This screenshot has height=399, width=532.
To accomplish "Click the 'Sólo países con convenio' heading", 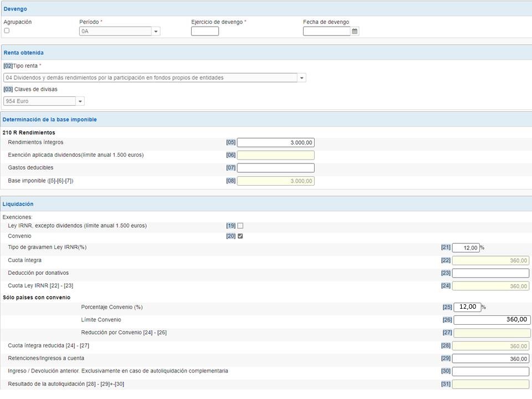I will click(x=37, y=298).
